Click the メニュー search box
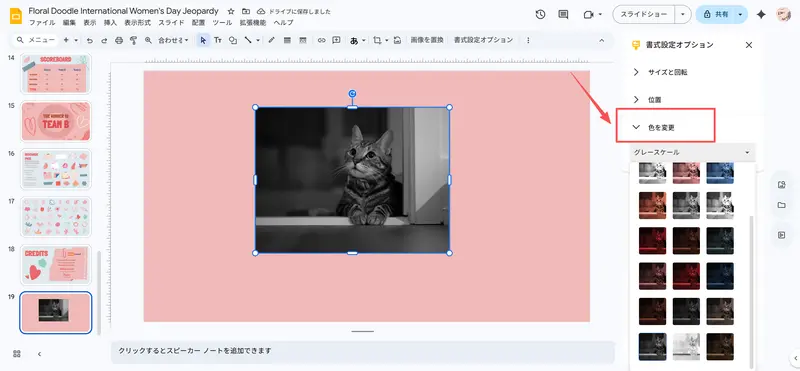The image size is (800, 371). pyautogui.click(x=35, y=40)
